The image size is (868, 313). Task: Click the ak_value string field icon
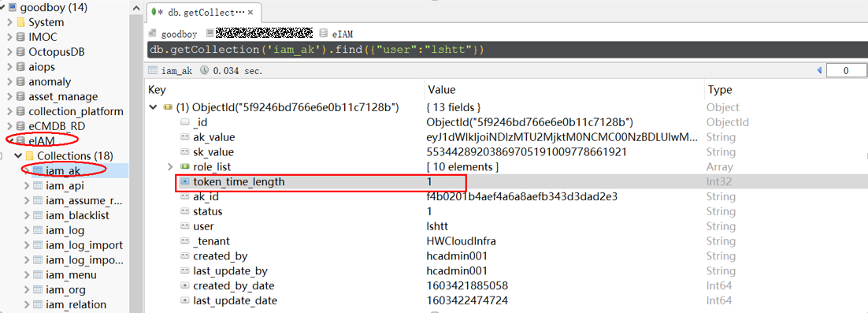[185, 137]
